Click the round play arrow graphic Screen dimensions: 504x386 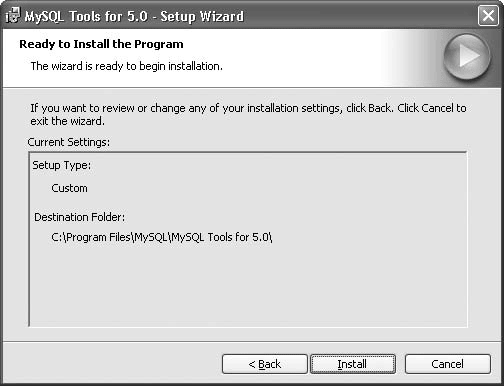pyautogui.click(x=467, y=56)
